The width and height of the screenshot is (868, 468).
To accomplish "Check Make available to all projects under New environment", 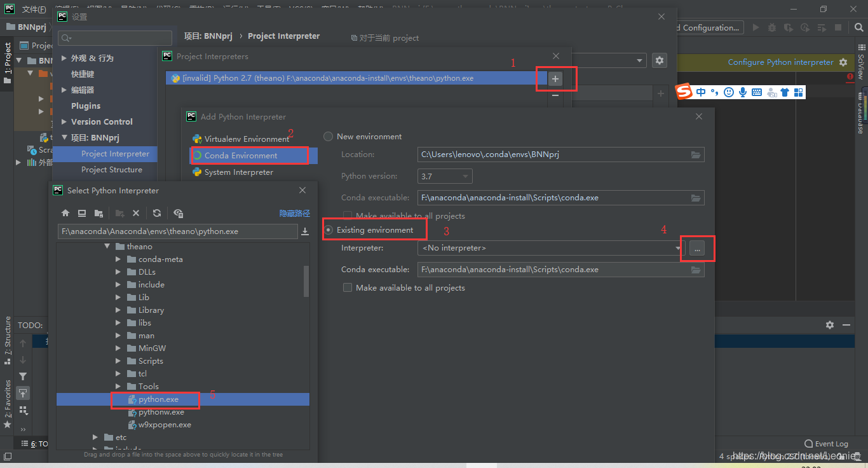I will pyautogui.click(x=347, y=216).
